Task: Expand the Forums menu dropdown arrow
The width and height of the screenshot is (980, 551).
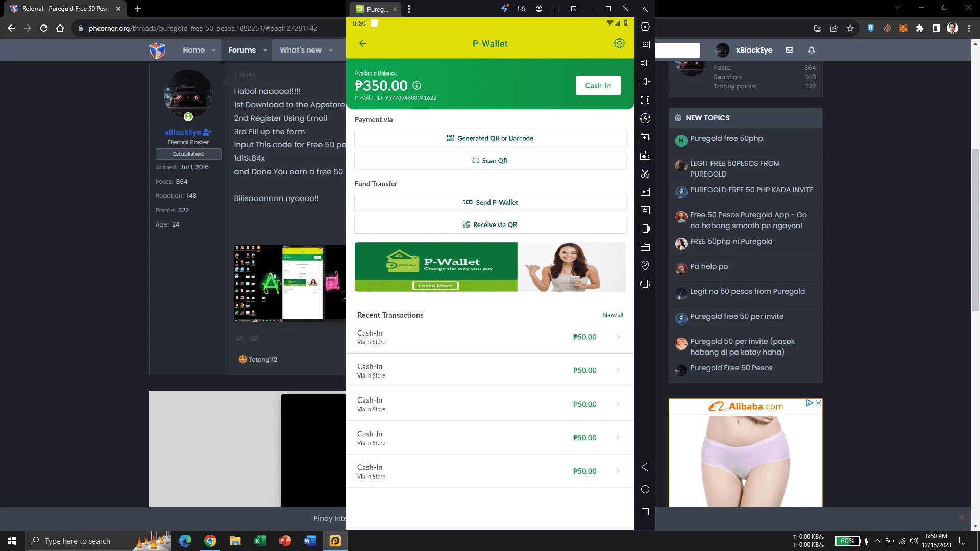Action: click(x=265, y=50)
